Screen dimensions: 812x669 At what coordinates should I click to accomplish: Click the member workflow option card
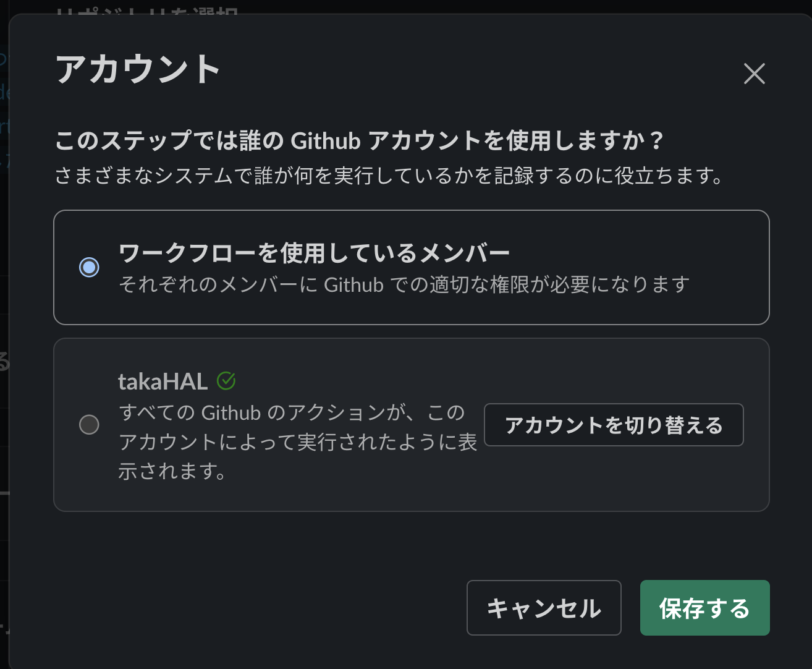(x=412, y=267)
